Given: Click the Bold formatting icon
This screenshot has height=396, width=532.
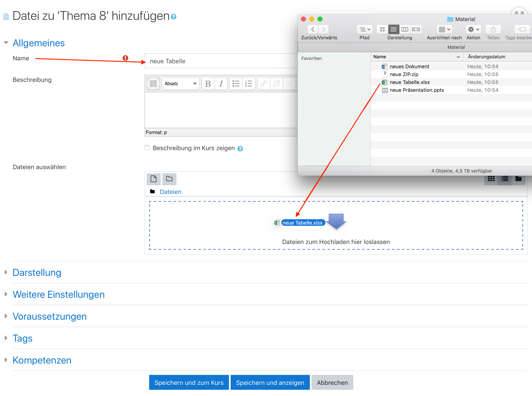Looking at the screenshot, I should click(208, 84).
